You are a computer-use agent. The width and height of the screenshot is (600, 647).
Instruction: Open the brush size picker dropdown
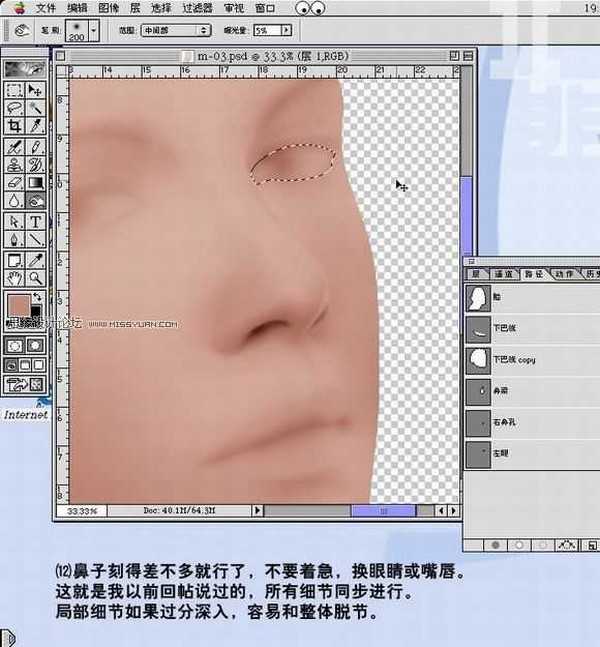coord(94,31)
